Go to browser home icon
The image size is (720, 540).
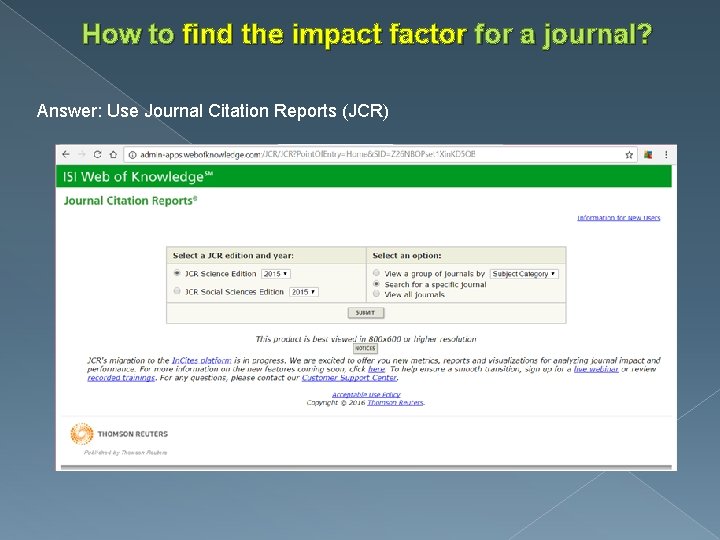[113, 154]
